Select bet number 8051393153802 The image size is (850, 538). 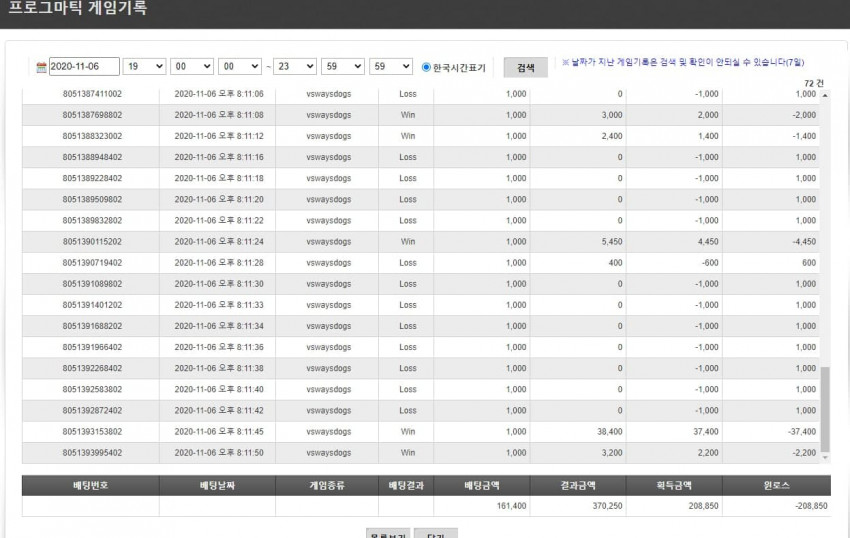pos(92,432)
